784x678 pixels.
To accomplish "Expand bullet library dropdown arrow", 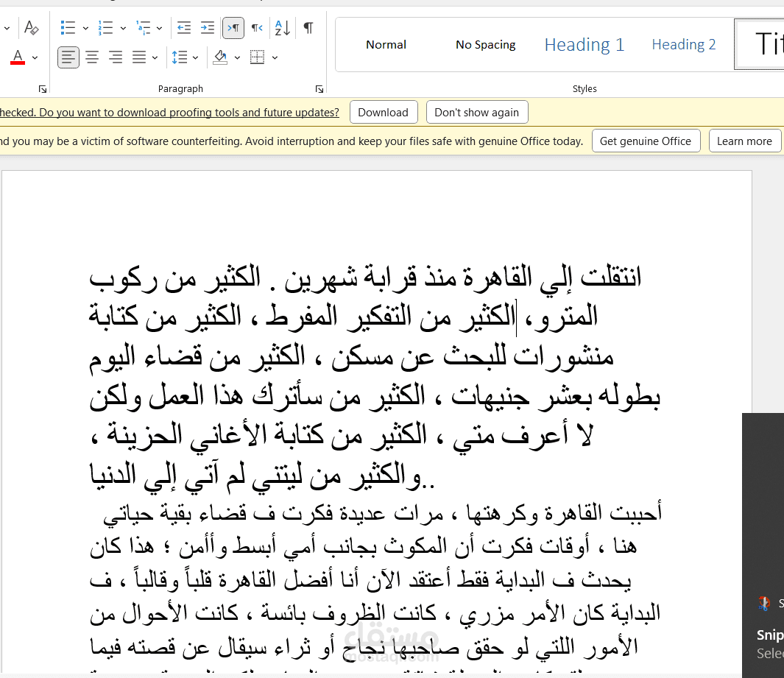I will tap(85, 28).
